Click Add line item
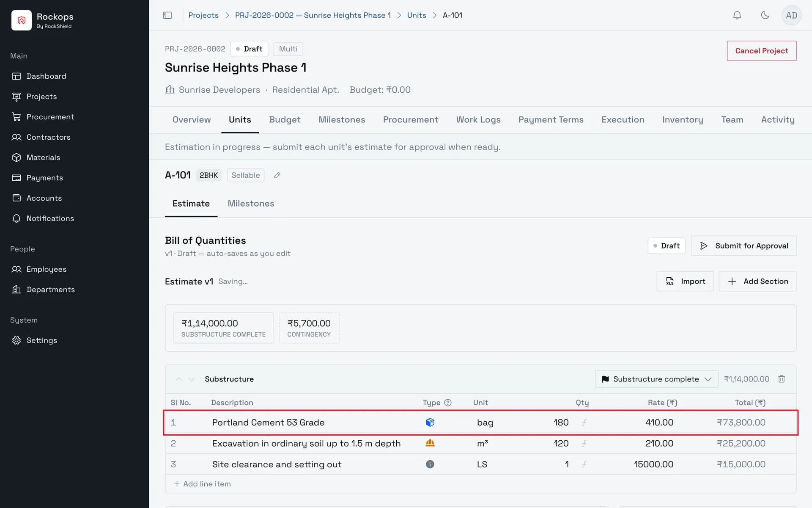The height and width of the screenshot is (508, 812). click(x=203, y=484)
